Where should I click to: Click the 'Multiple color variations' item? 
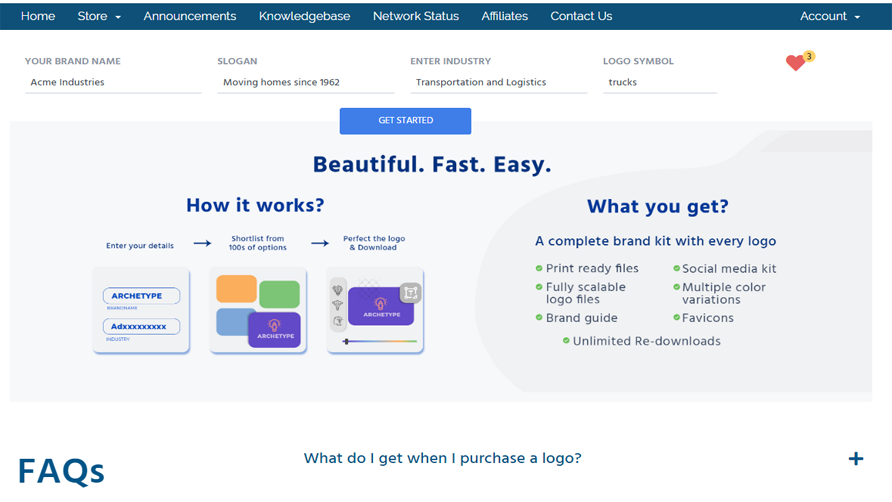(x=720, y=293)
